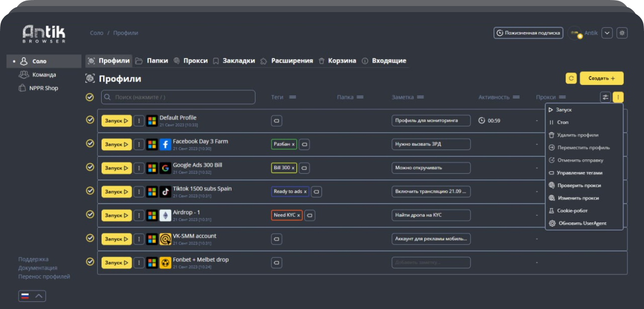Toggle the VK-SMM account checkbox
644x309 pixels.
[90, 238]
